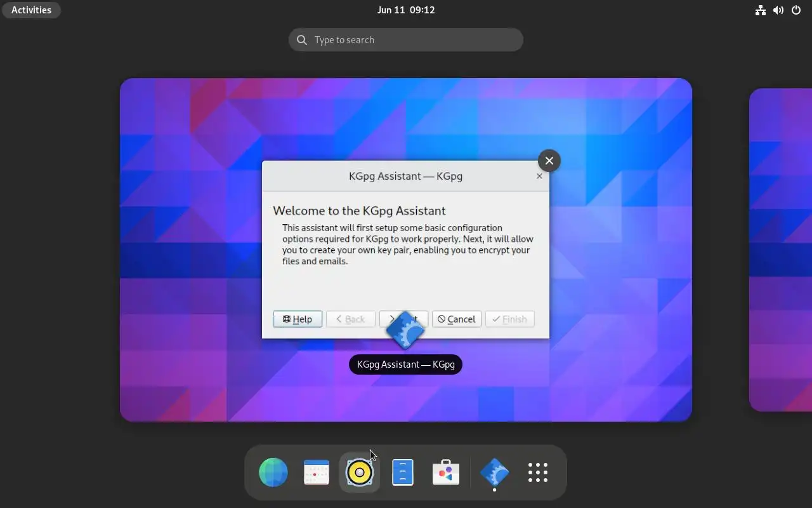Image resolution: width=812 pixels, height=508 pixels.
Task: Open the Rhythmbox music player icon
Action: click(x=360, y=472)
